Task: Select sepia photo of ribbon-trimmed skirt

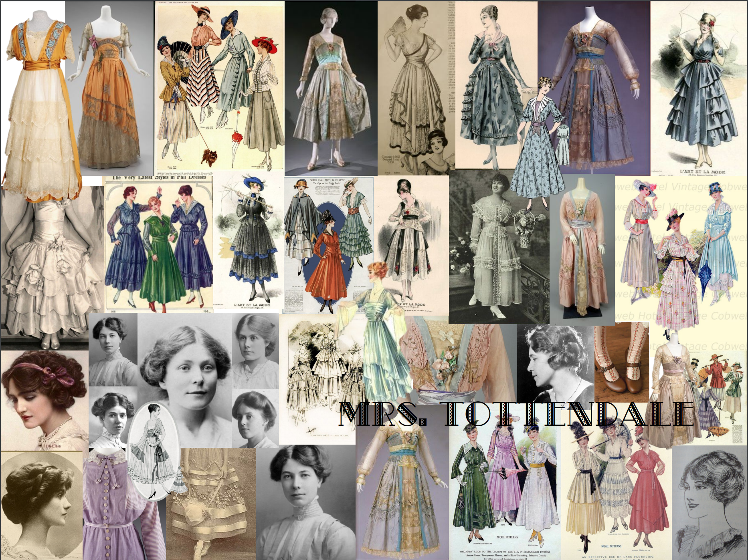Action: pos(212,504)
